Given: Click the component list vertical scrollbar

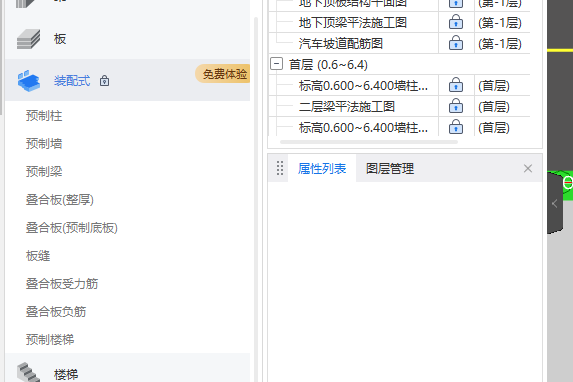Looking at the screenshot, I should click(256, 199).
